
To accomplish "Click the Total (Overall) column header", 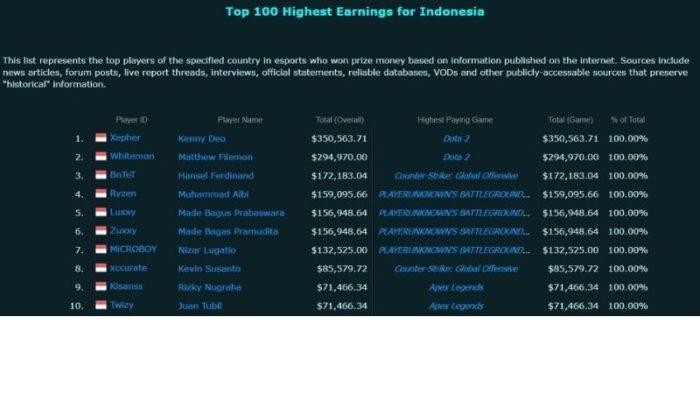I will tap(340, 120).
